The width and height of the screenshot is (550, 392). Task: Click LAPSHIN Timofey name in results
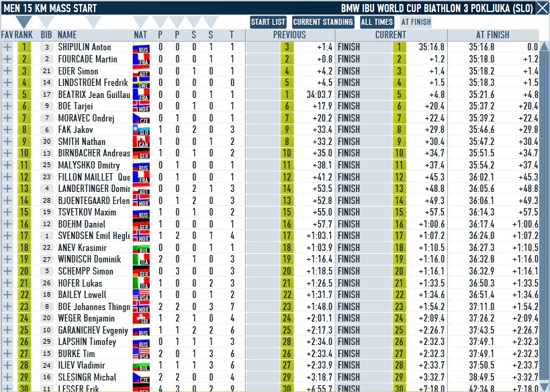point(87,342)
